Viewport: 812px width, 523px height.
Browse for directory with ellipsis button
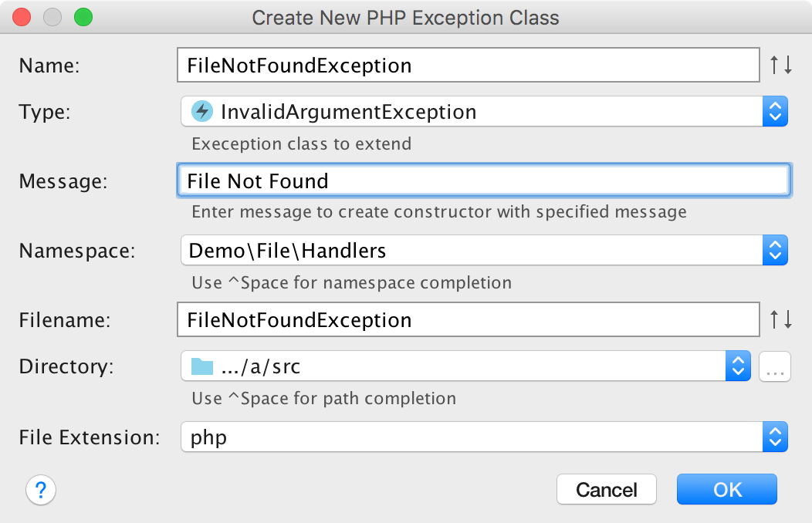pos(774,366)
